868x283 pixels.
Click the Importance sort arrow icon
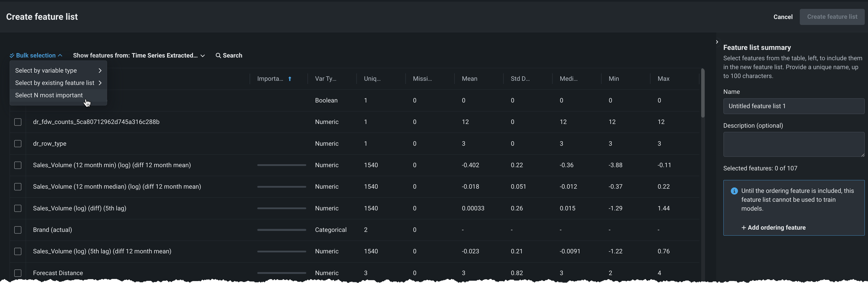289,79
